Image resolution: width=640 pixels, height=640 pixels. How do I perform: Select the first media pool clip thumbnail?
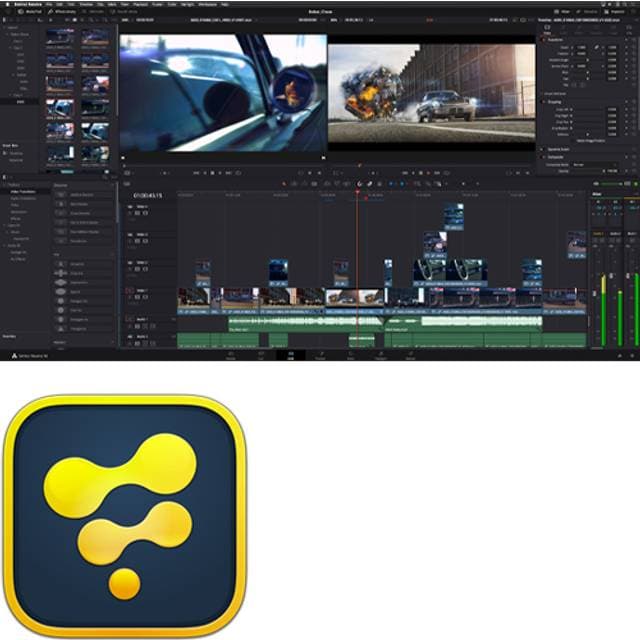click(60, 37)
